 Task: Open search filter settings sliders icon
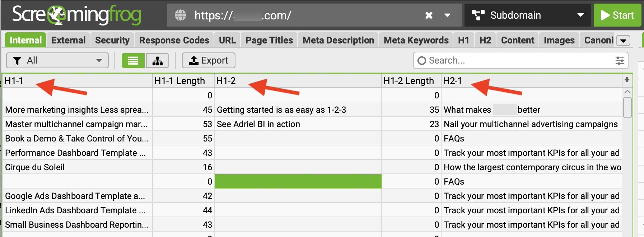[620, 61]
